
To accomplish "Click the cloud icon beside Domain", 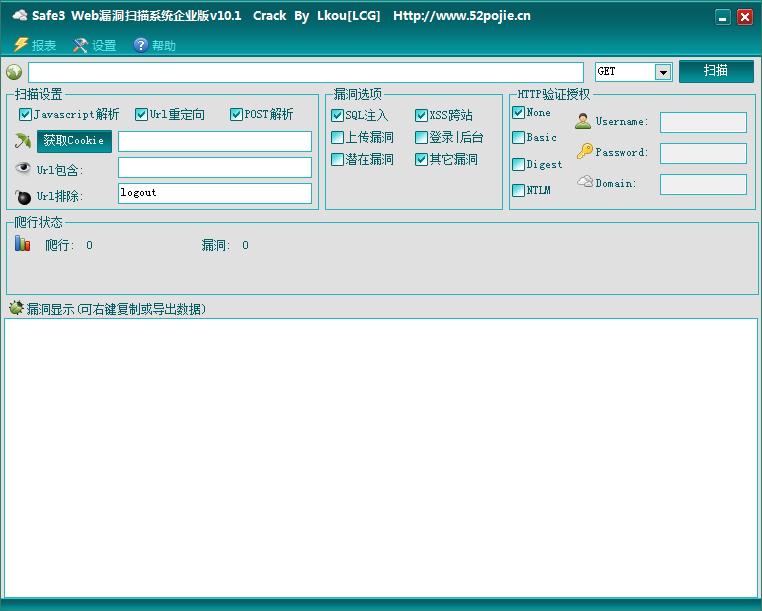I will point(585,182).
